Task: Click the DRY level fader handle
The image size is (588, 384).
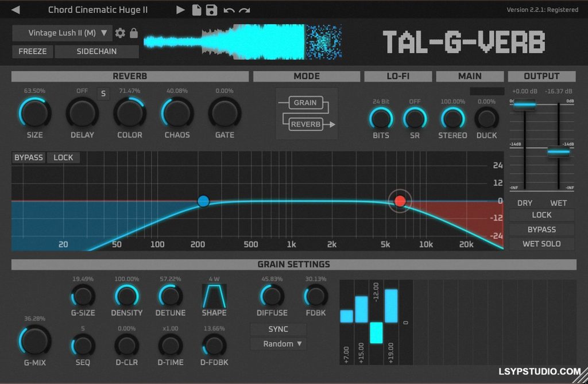Action: pyautogui.click(x=524, y=104)
